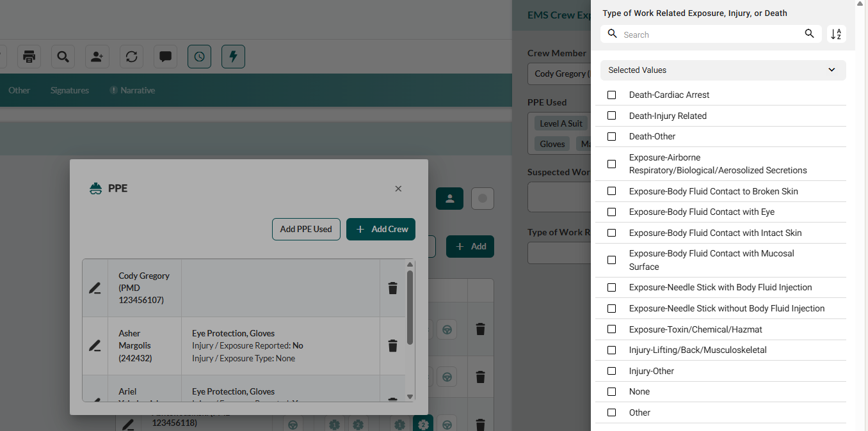Click the clock history toolbar icon
This screenshot has width=868, height=431.
coord(199,57)
